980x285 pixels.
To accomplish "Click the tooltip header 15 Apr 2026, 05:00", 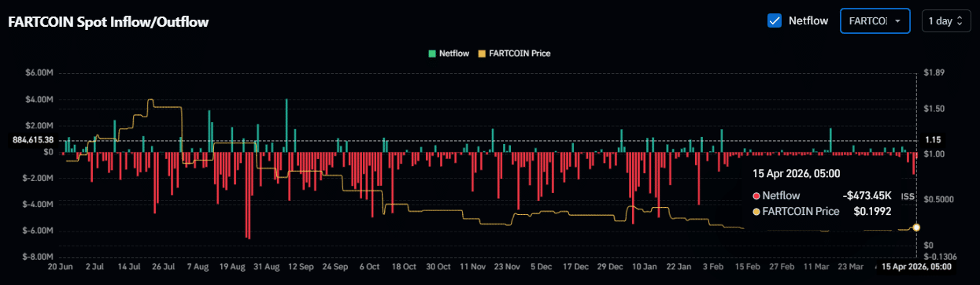I will click(797, 173).
